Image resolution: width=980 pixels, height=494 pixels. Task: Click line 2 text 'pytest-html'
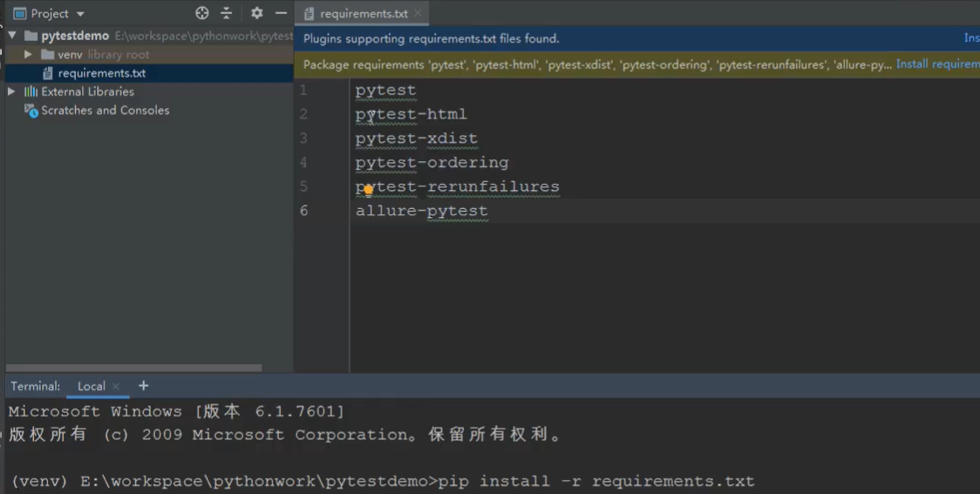[412, 114]
